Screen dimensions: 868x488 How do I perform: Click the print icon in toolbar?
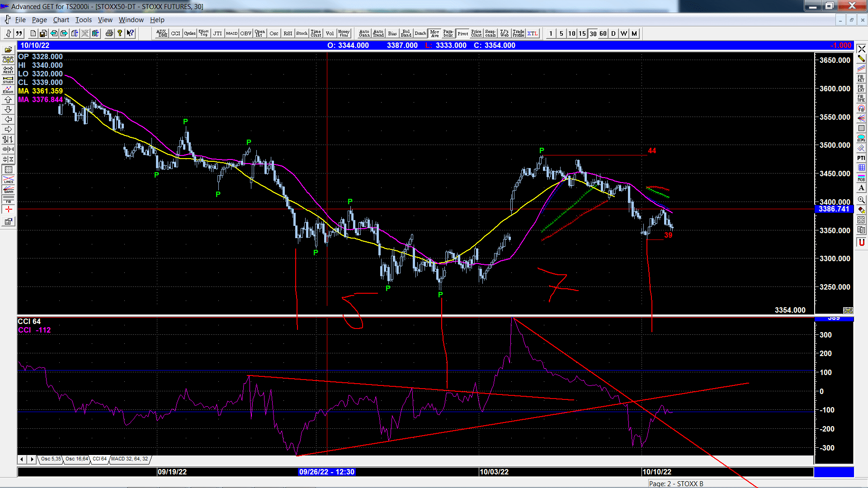(109, 33)
